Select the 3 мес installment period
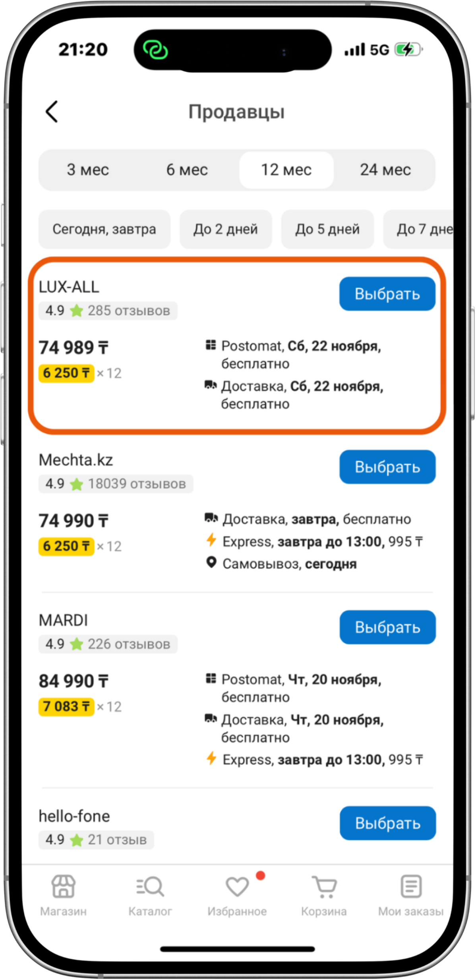Viewport: 476px width, 980px height. pos(88,170)
